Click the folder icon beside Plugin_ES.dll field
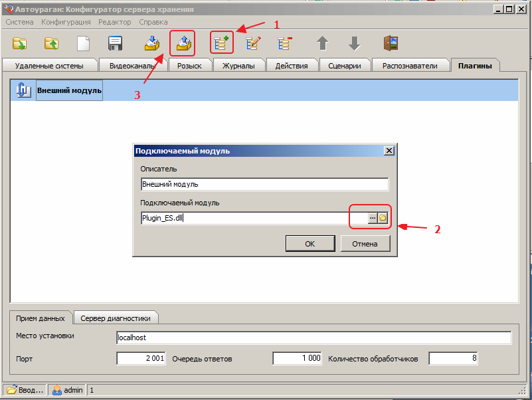This screenshot has height=400, width=532. tap(383, 218)
